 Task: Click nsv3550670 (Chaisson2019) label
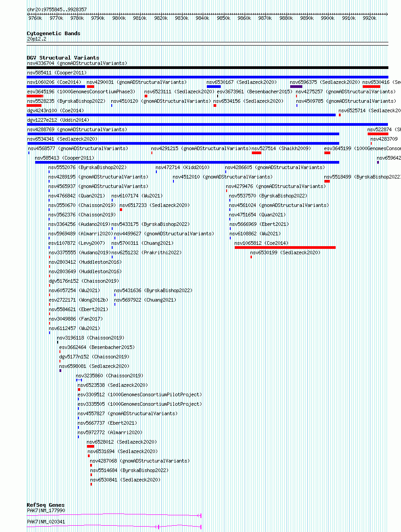tap(82, 206)
